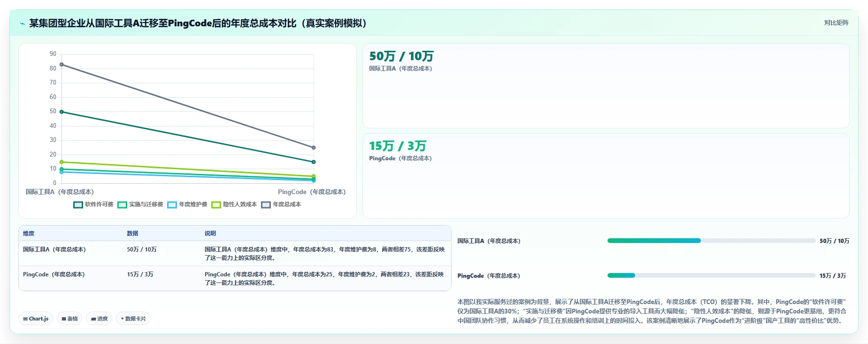Click the 国际工具A progress bar
Image resolution: width=868 pixels, height=344 pixels.
pyautogui.click(x=711, y=241)
